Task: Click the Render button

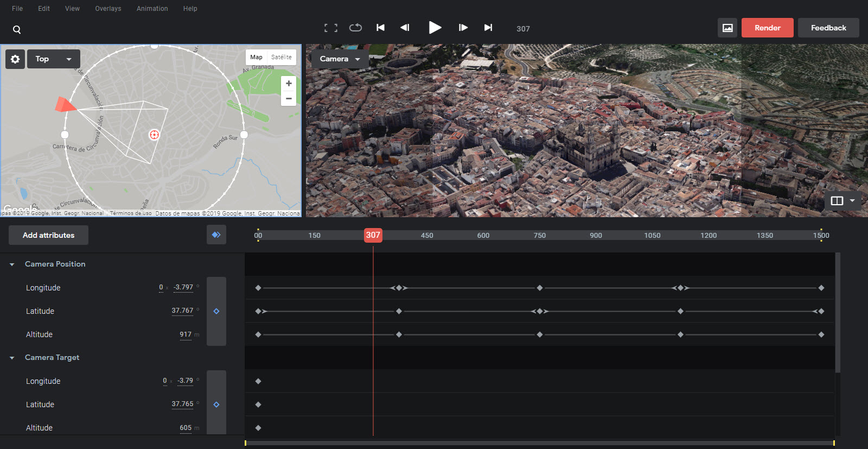Action: (767, 28)
